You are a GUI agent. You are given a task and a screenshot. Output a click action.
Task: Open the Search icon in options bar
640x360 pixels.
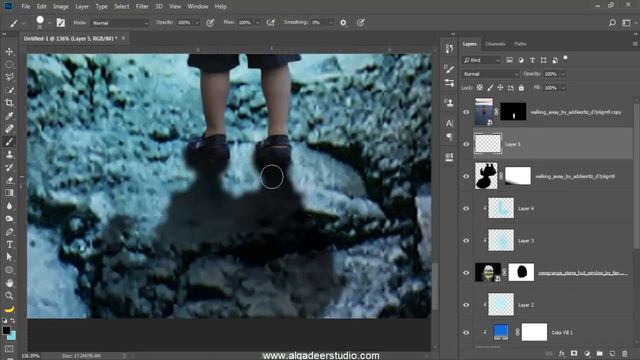612,23
